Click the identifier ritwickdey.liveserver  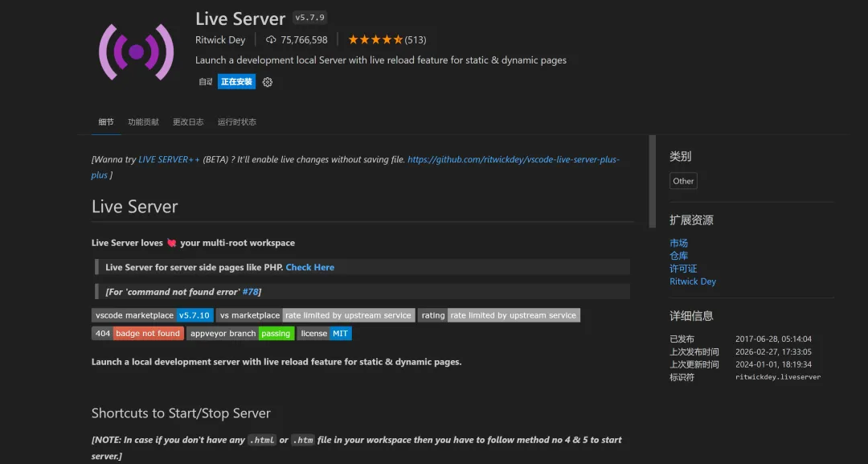pos(778,377)
